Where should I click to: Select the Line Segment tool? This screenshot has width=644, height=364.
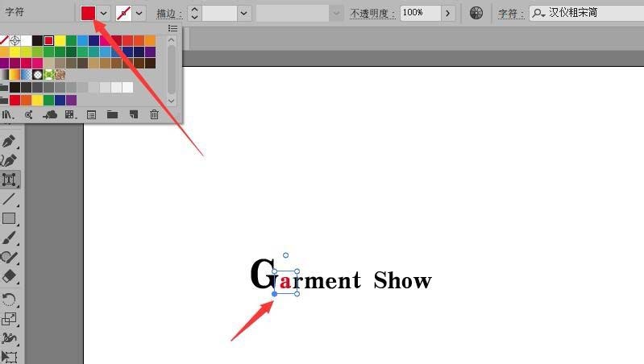(x=9, y=199)
